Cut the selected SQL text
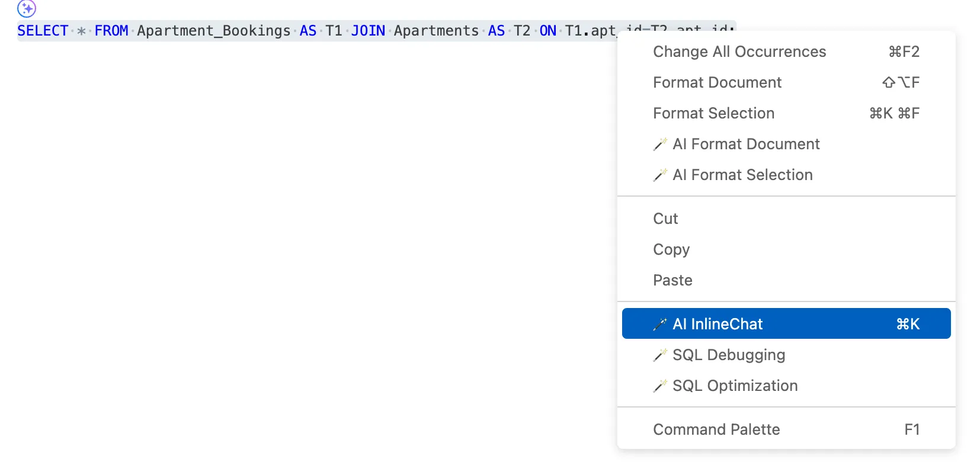Image resolution: width=980 pixels, height=462 pixels. 665,219
